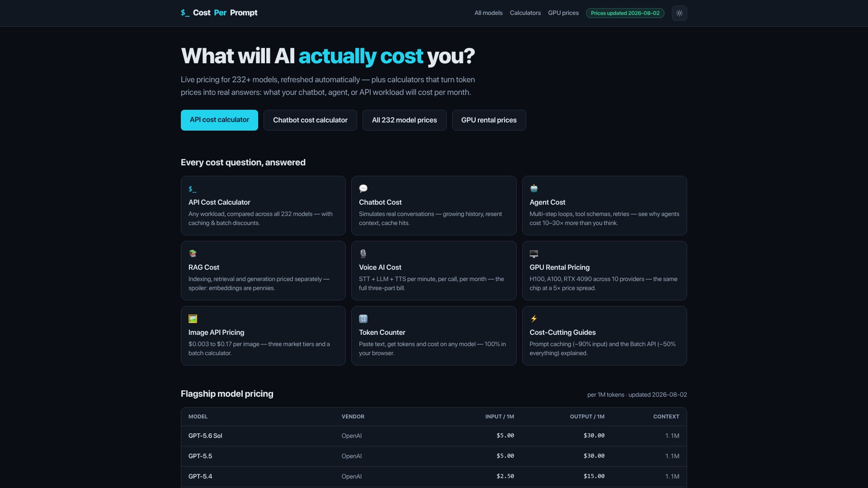Click the VENDOR column header
Image resolution: width=868 pixels, height=488 pixels.
point(353,417)
